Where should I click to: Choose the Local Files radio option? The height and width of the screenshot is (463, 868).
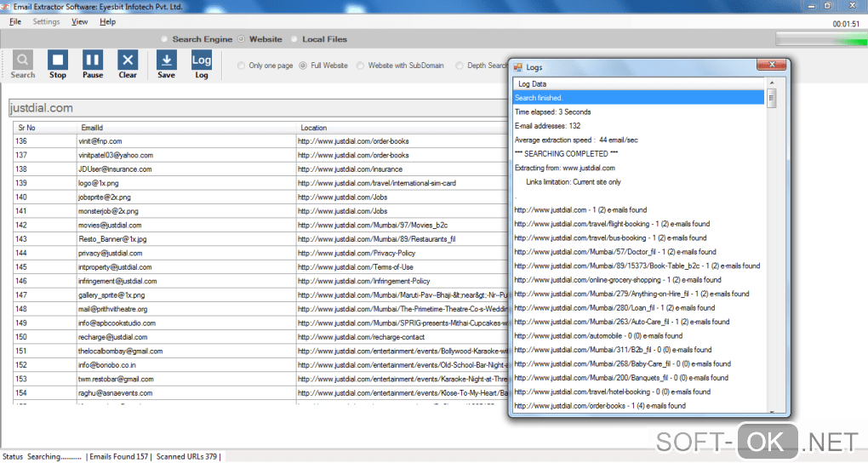coord(294,39)
